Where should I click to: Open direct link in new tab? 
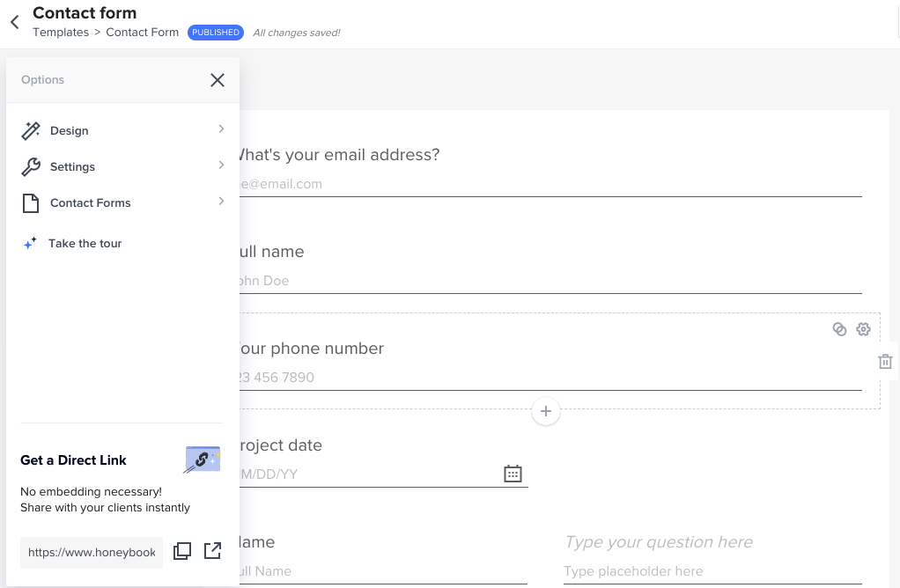[212, 551]
